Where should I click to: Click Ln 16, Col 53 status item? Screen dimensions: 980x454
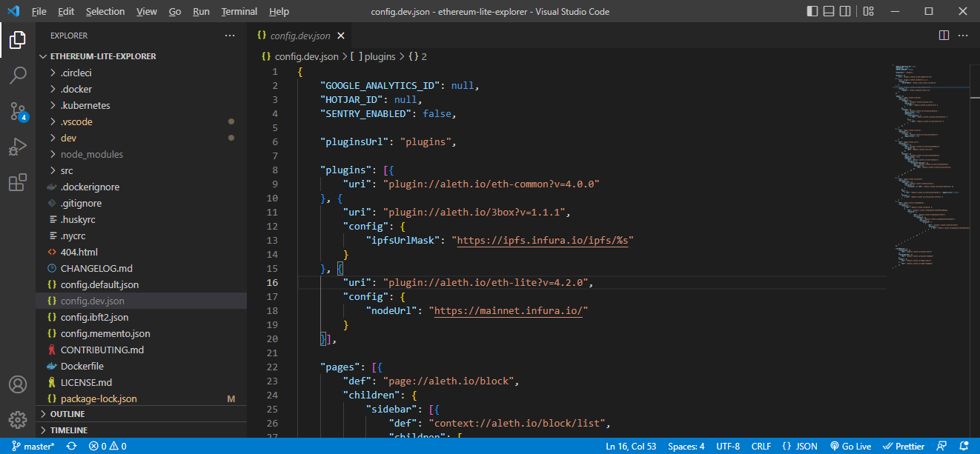pyautogui.click(x=631, y=447)
